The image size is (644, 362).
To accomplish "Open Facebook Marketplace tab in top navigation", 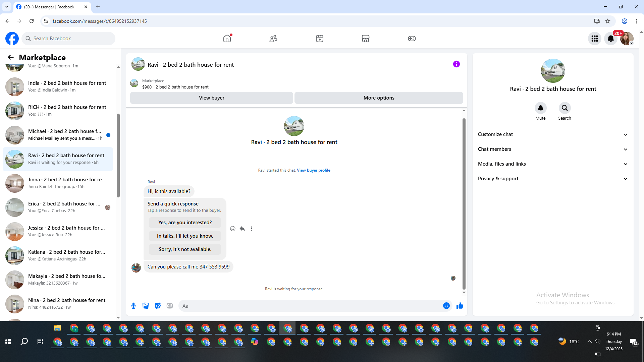I will [x=366, y=39].
